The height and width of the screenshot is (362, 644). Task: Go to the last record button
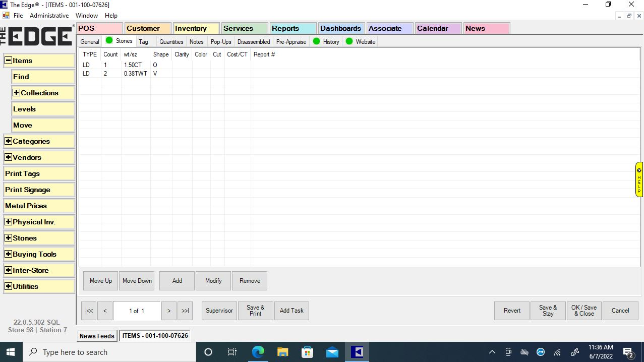185,311
